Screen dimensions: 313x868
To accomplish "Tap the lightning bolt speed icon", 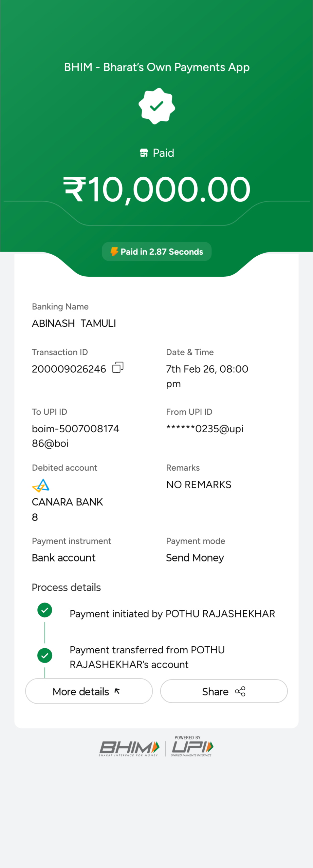I will click(114, 252).
